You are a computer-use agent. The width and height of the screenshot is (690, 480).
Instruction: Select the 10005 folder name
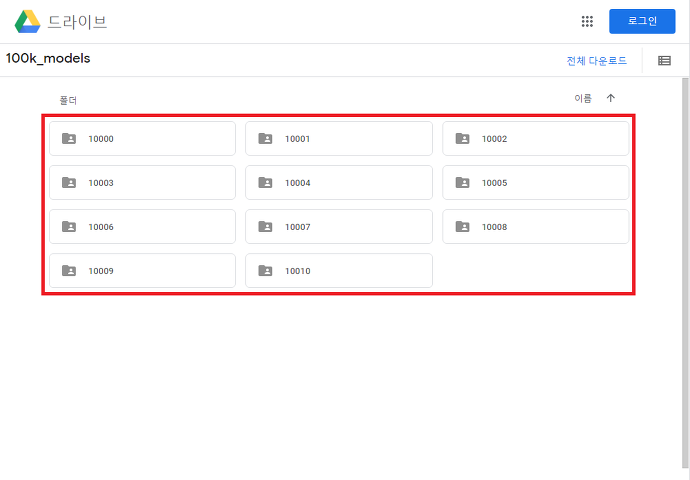pyautogui.click(x=494, y=183)
